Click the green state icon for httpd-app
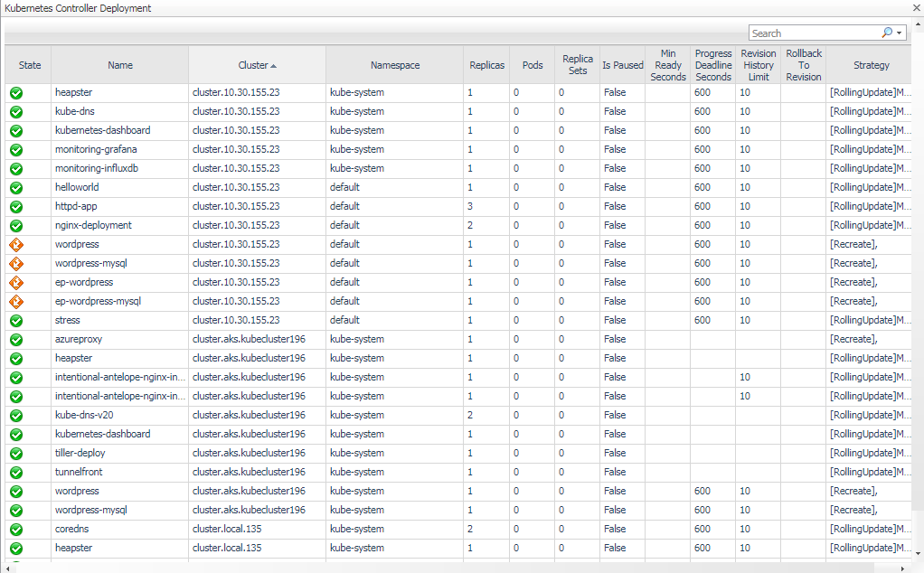This screenshot has height=573, width=924. (16, 207)
